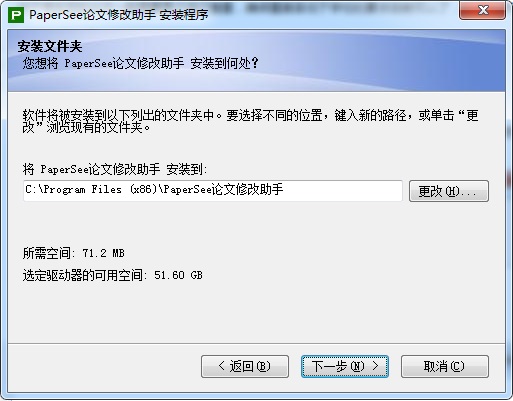The image size is (513, 401).
Task: Click the 所需空间 label
Action: 49,253
